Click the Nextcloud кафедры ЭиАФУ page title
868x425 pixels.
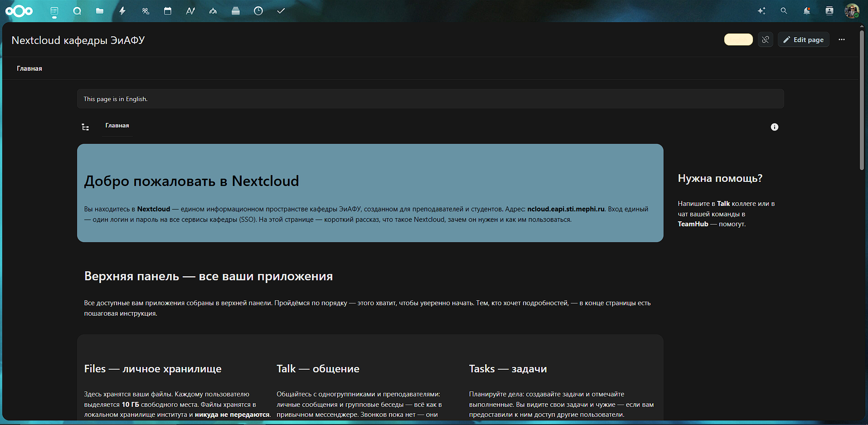coord(78,40)
